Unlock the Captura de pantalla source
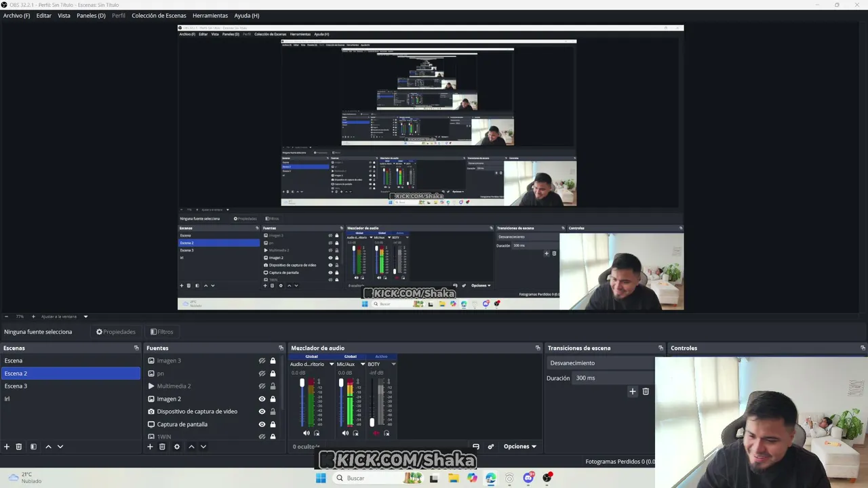The image size is (868, 488). [273, 424]
